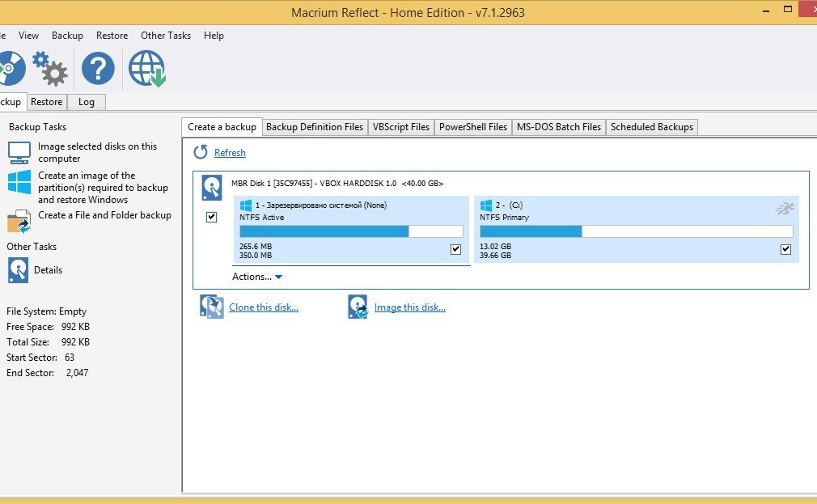Viewport: 817px width, 504px height.
Task: Click the Refresh link
Action: 230,153
